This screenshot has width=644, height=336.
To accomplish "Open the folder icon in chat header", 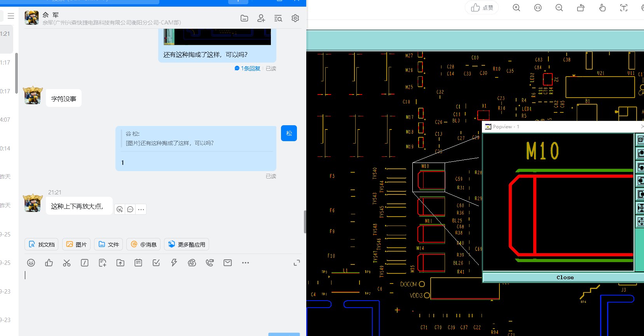I will (244, 18).
